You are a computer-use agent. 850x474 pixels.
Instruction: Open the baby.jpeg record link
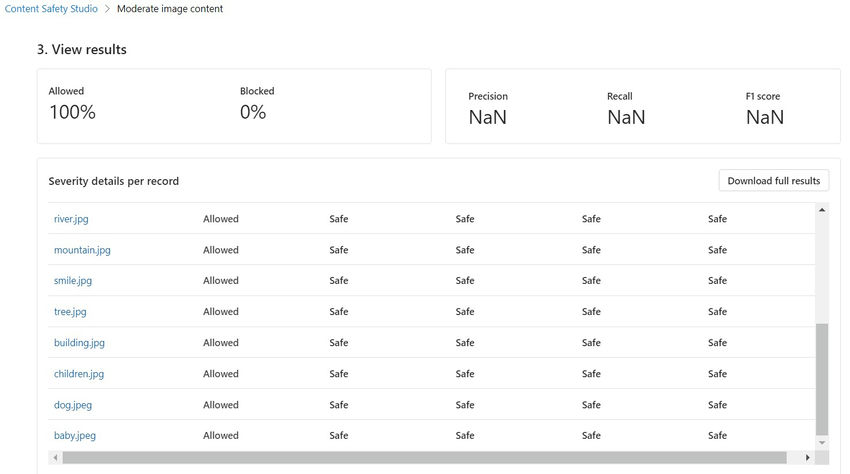click(x=75, y=436)
